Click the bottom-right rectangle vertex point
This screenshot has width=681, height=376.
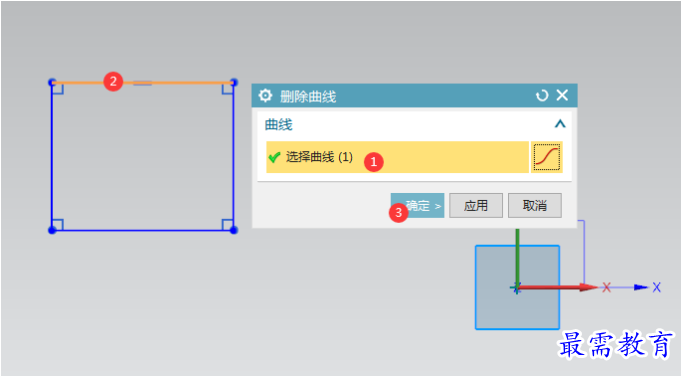click(233, 230)
